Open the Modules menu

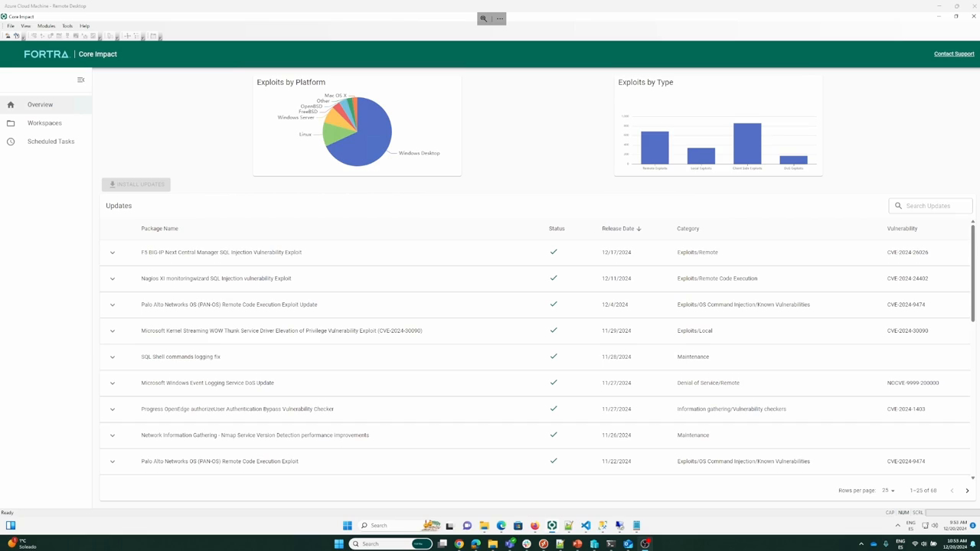tap(46, 26)
